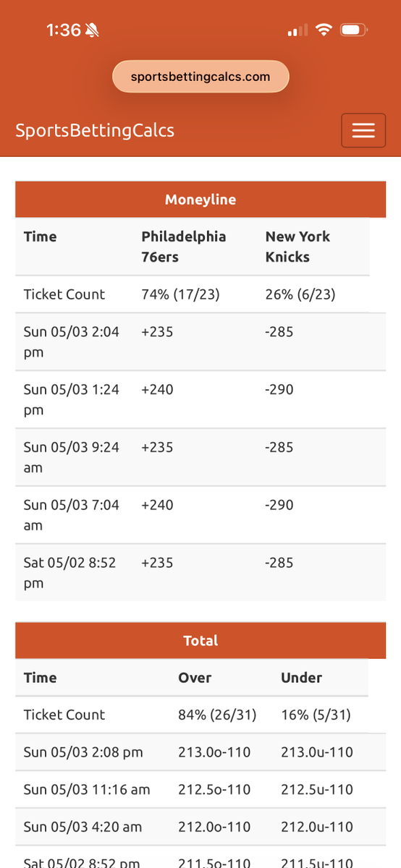Select the Total table header

[200, 641]
